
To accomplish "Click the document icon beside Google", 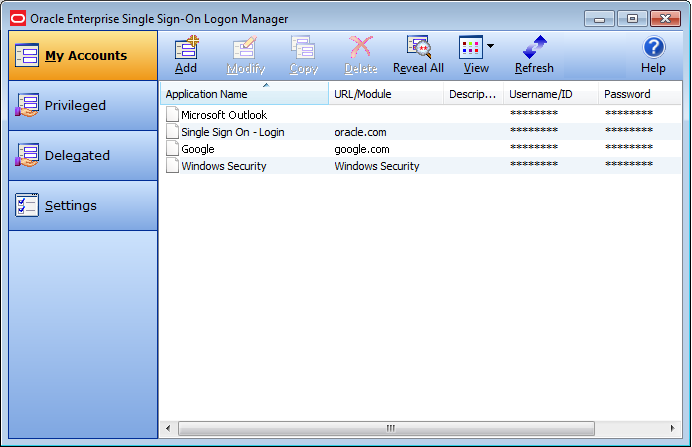I will (x=172, y=149).
